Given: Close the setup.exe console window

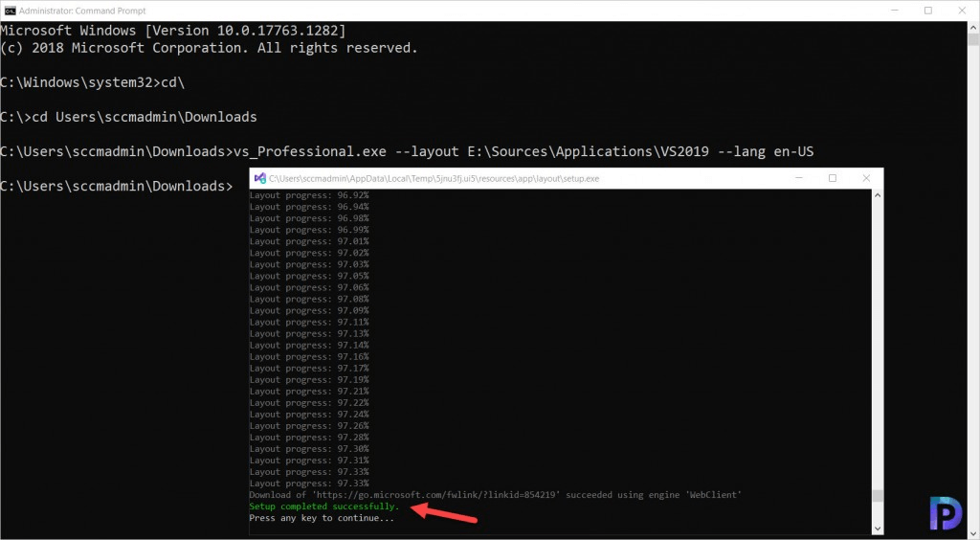Looking at the screenshot, I should [x=866, y=178].
